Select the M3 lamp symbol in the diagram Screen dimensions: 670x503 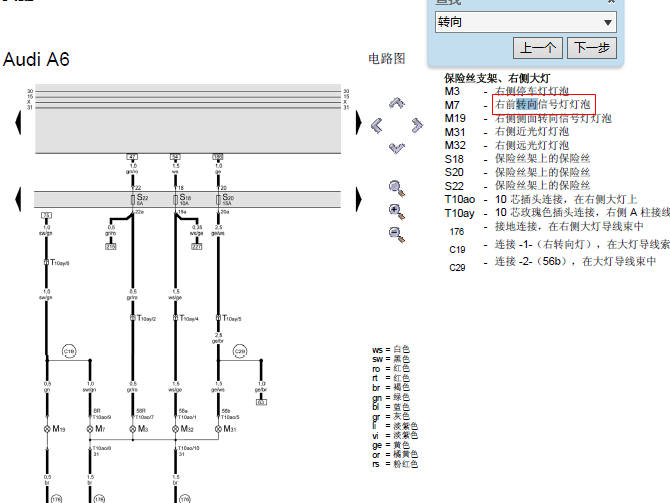pos(132,429)
